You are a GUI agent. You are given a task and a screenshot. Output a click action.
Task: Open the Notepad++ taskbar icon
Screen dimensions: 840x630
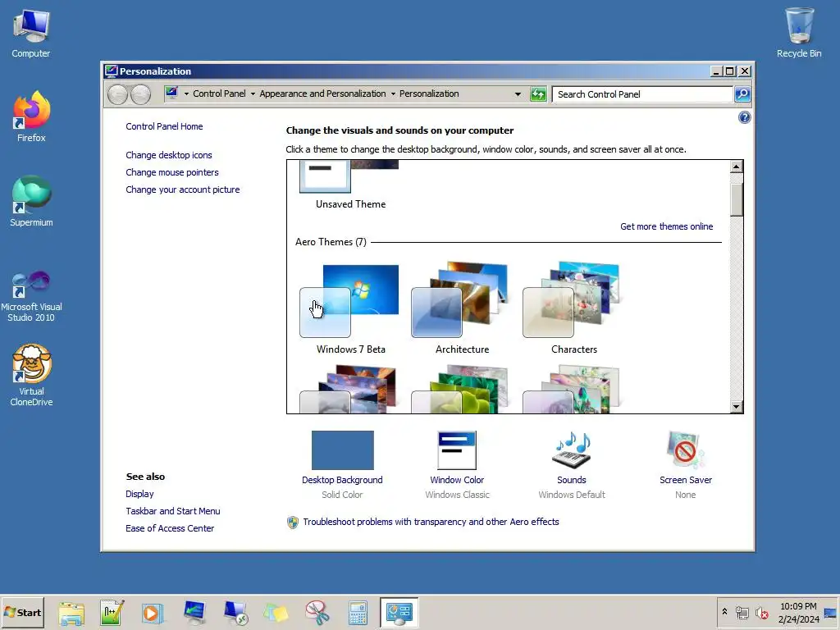pos(112,613)
